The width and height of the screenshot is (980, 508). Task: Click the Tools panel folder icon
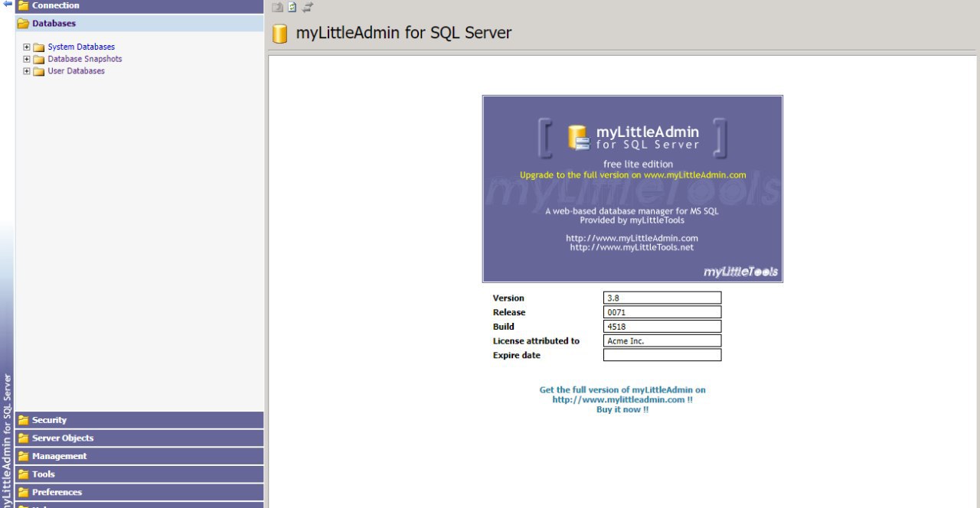23,474
